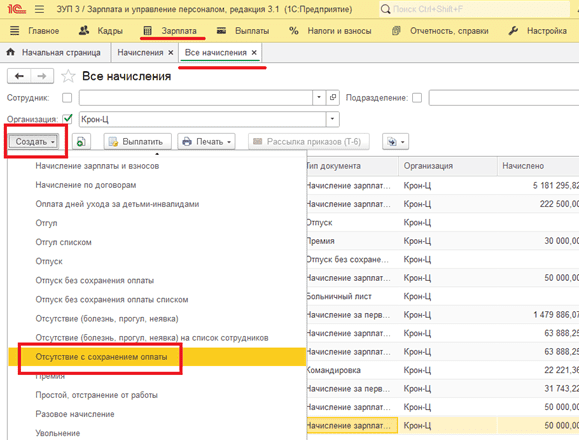Open the Отчетность, справки section

[441, 31]
